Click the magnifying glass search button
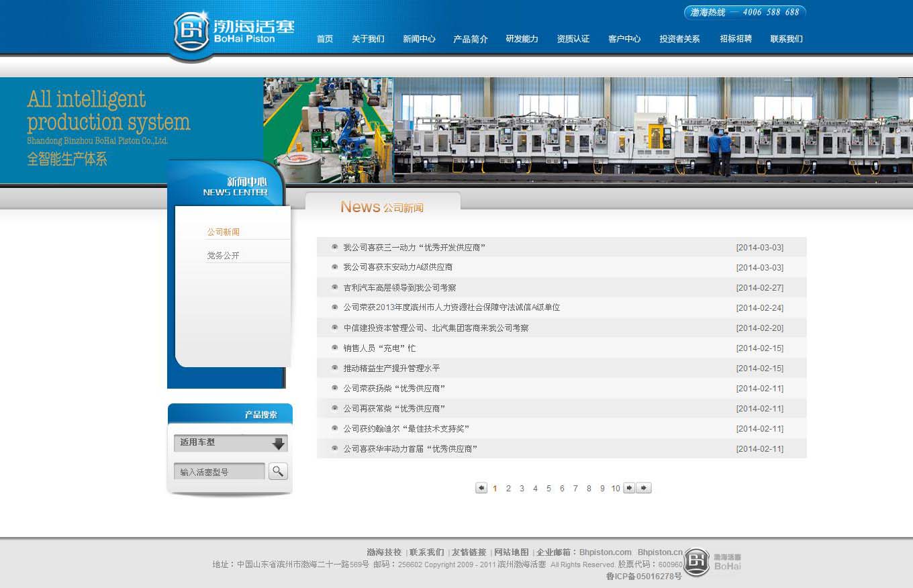The width and height of the screenshot is (913, 588). (x=278, y=471)
